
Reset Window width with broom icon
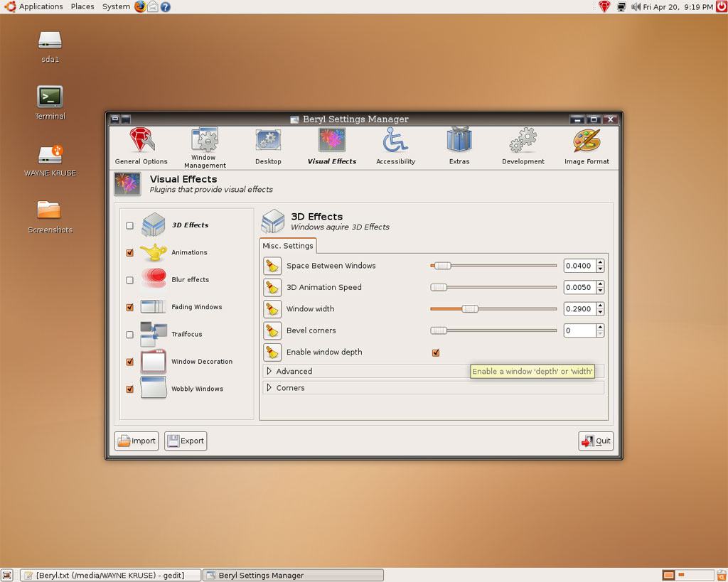[272, 309]
